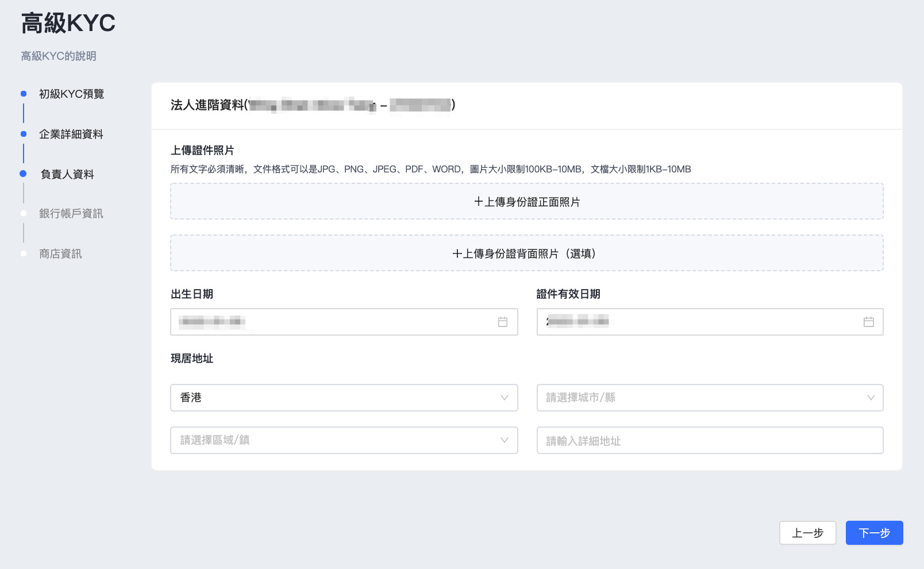Click the 請輸入詳細地址 address input
Image resolution: width=924 pixels, height=569 pixels.
tap(710, 440)
